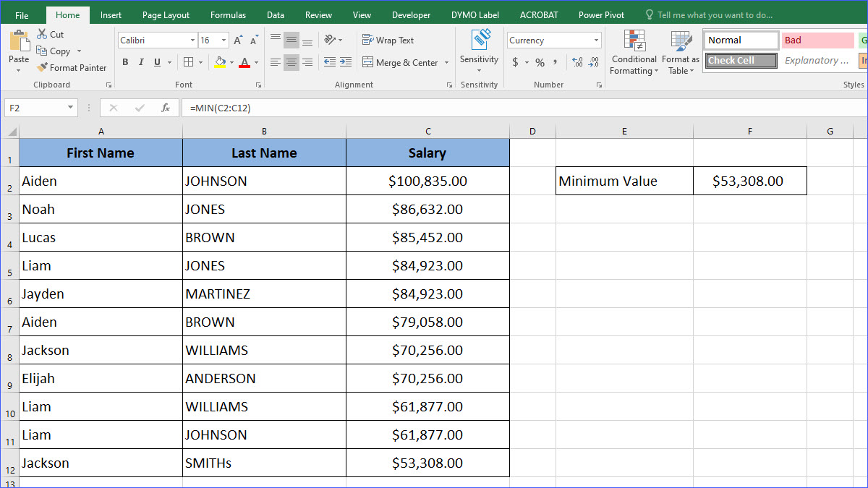Switch to the Insert tab

111,14
